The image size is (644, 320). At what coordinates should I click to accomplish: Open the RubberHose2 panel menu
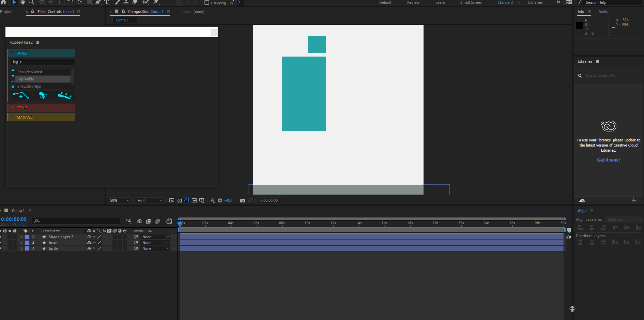[38, 42]
